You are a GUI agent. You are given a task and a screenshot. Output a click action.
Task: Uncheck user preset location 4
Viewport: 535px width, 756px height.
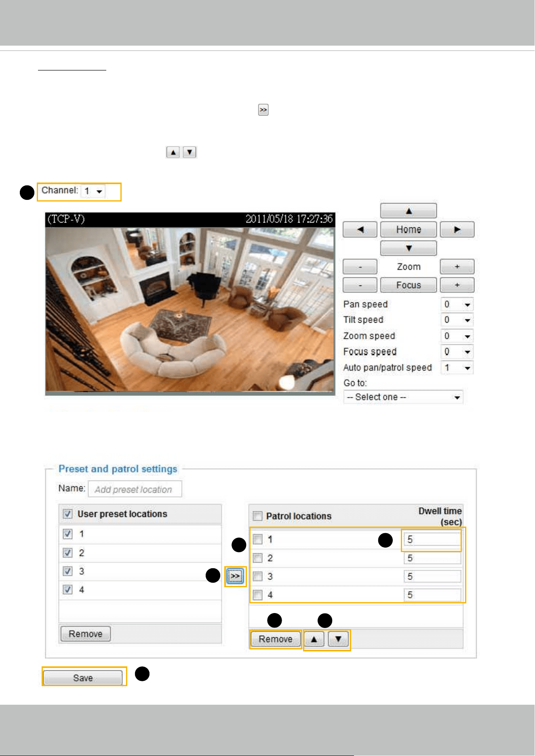pyautogui.click(x=67, y=590)
